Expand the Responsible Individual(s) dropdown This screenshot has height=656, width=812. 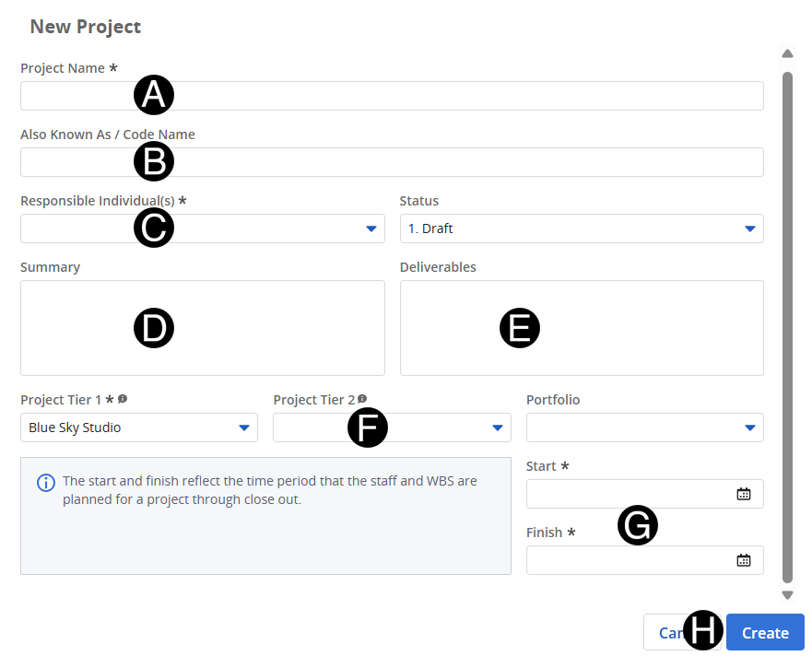pyautogui.click(x=371, y=228)
